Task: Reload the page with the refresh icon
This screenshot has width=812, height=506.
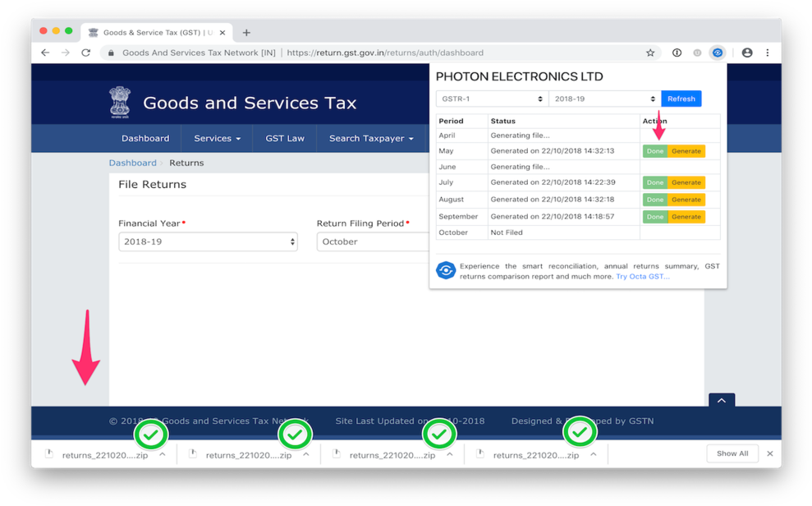Action: (85, 52)
